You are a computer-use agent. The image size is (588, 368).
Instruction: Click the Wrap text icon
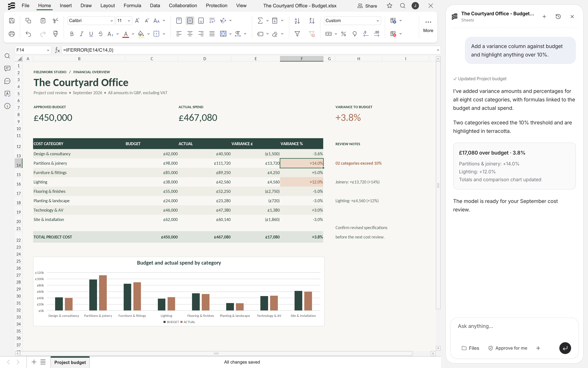coord(212,21)
